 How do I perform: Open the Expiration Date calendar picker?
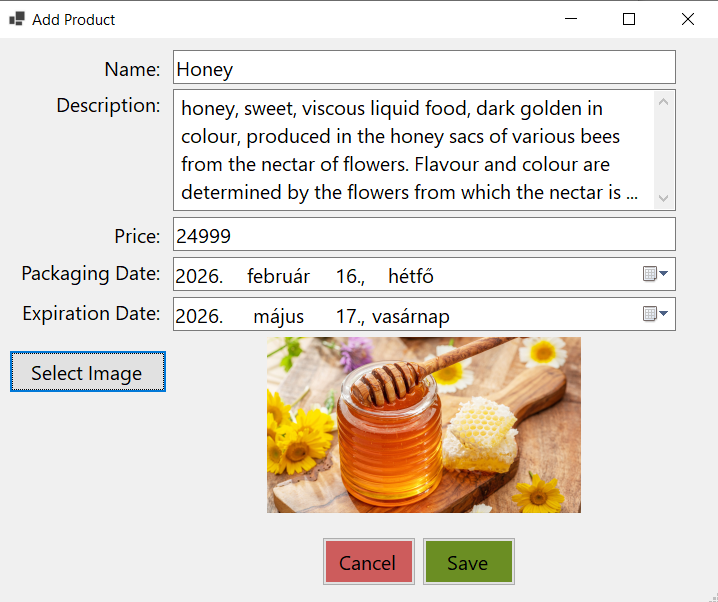pyautogui.click(x=656, y=314)
